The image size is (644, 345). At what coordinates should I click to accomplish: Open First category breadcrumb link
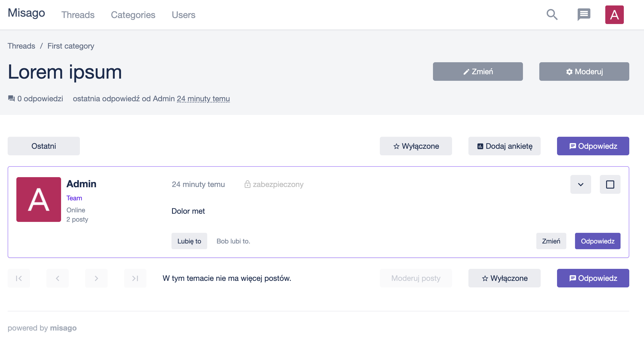tap(71, 46)
